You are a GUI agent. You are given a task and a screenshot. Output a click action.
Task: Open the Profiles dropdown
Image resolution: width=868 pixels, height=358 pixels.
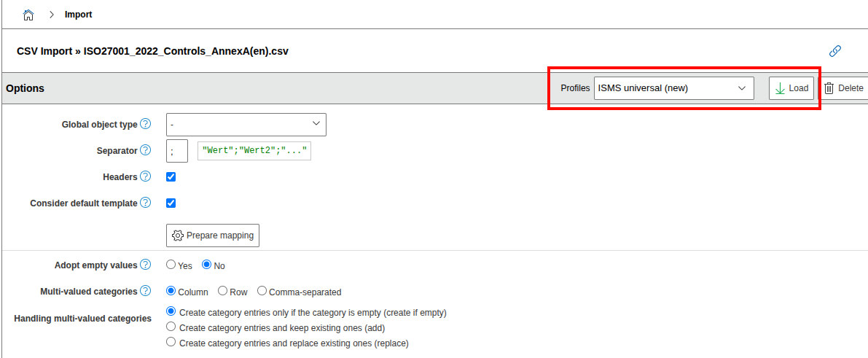click(x=673, y=88)
